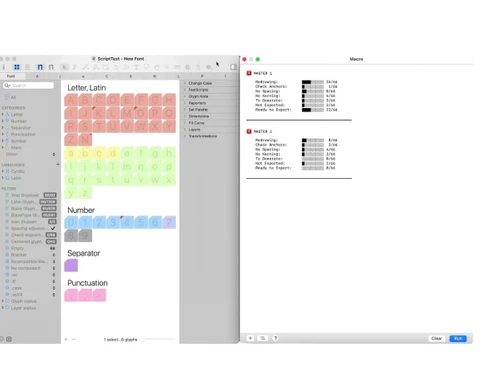Image resolution: width=500 pixels, height=375 pixels.
Task: Remove a glyph with minus button
Action: point(74,339)
